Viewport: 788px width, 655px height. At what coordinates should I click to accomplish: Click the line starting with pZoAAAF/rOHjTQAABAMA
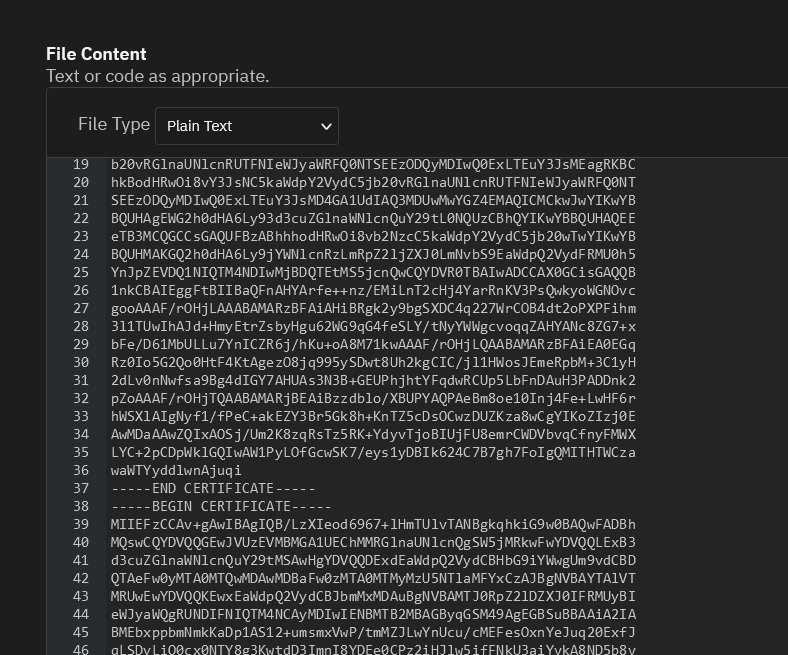tap(373, 398)
